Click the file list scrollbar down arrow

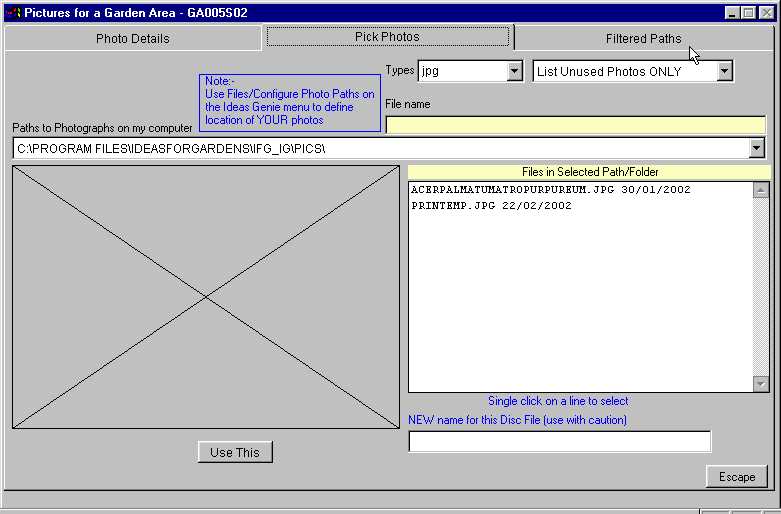tap(761, 384)
